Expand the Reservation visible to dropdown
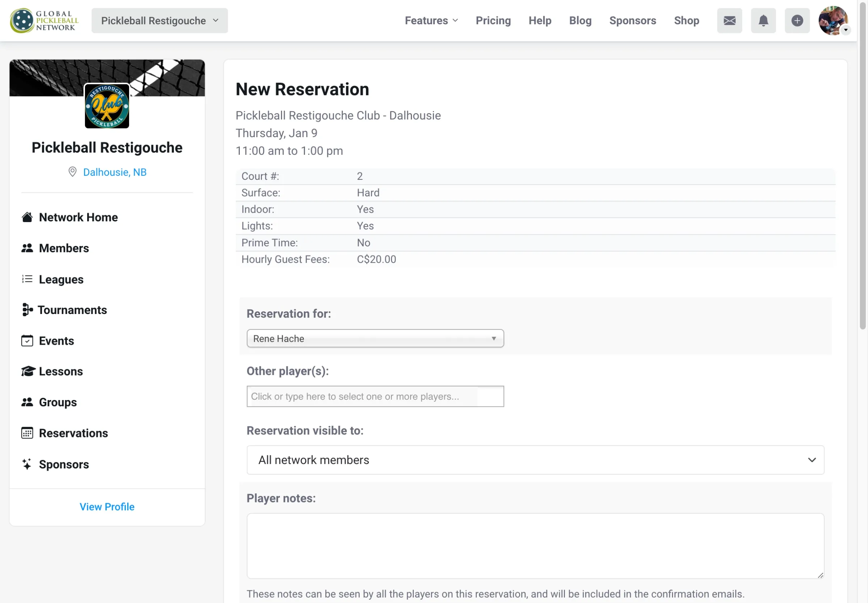 [535, 460]
